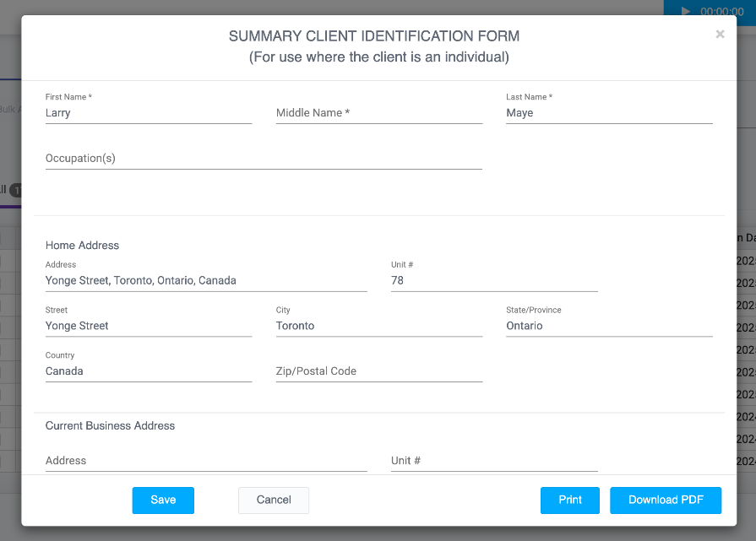Focus the Occupation(s) text field
This screenshot has width=756, height=541.
263,159
